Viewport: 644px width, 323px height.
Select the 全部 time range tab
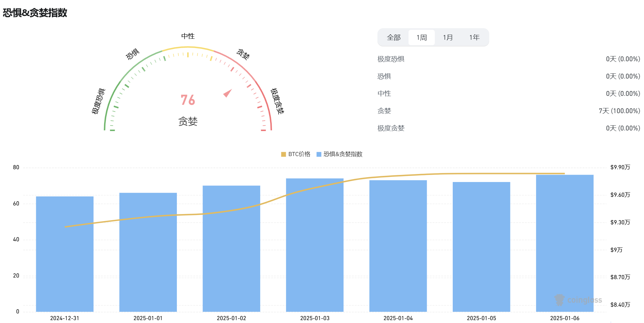(393, 37)
